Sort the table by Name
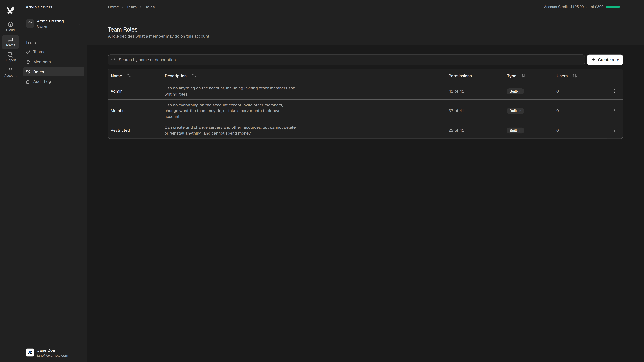Screen dimensions: 644x362 point(129,76)
